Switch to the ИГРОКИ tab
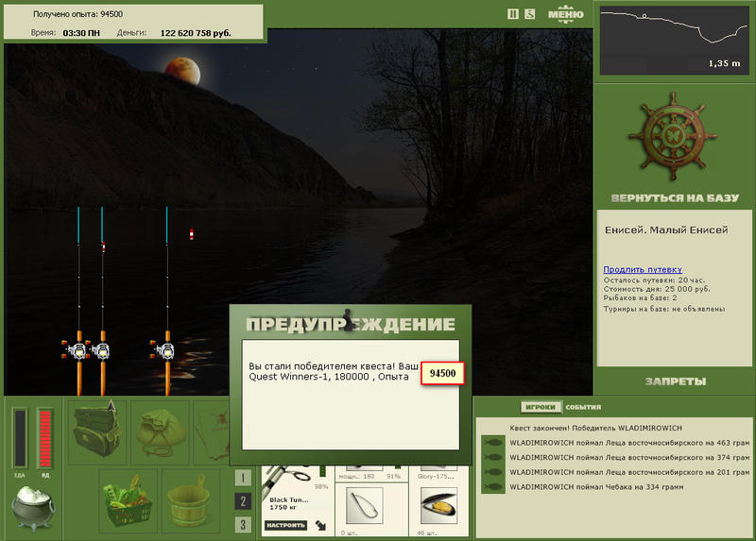This screenshot has height=541, width=756. (541, 407)
